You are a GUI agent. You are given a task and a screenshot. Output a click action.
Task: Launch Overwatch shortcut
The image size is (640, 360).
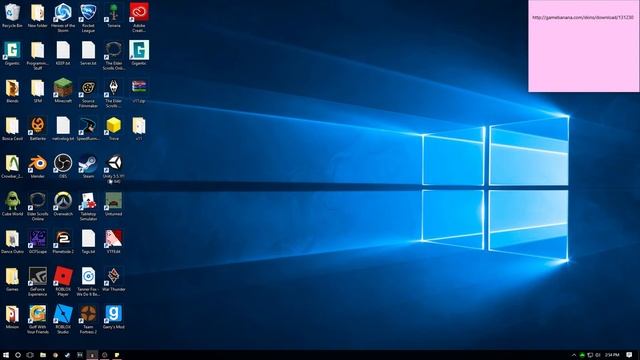63,204
